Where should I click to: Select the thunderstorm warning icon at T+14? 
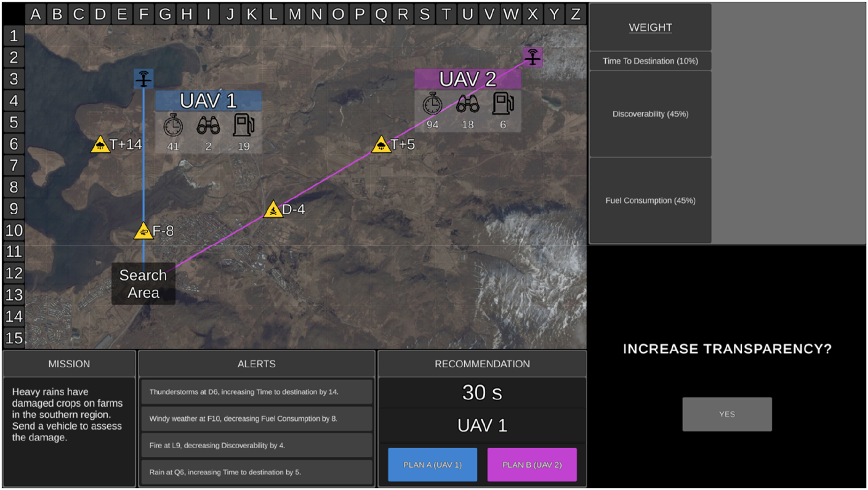(x=100, y=144)
